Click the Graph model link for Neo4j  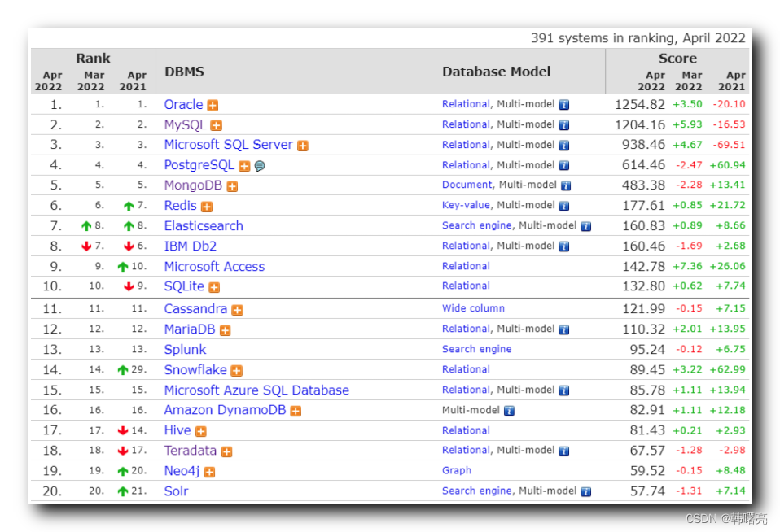(x=456, y=471)
